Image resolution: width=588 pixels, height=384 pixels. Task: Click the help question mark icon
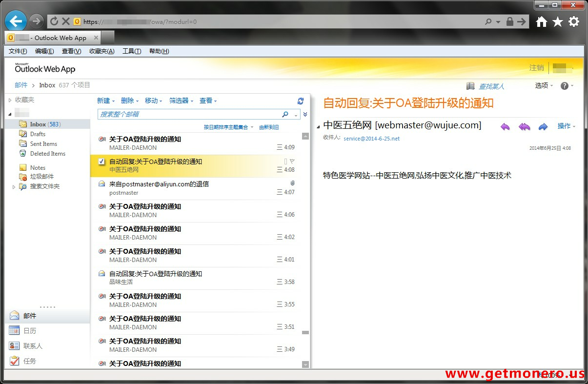565,86
